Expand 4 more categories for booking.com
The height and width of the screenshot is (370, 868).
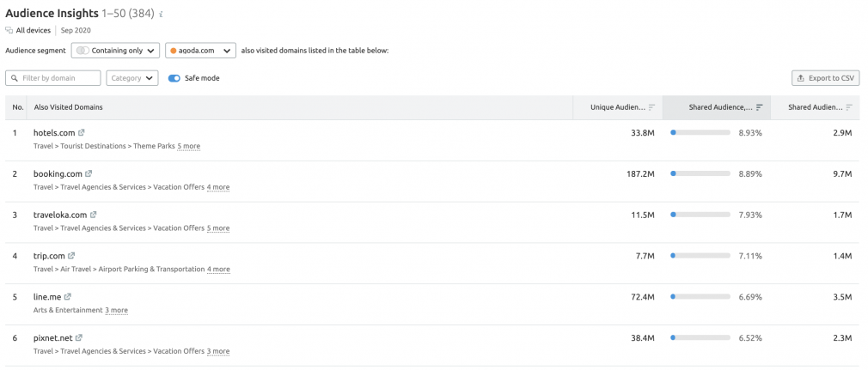point(218,187)
